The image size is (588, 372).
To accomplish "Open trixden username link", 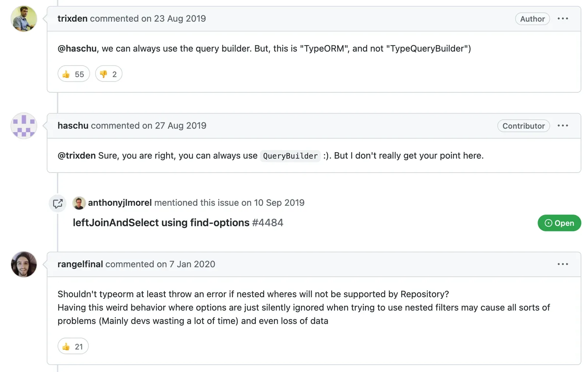I will (x=72, y=18).
